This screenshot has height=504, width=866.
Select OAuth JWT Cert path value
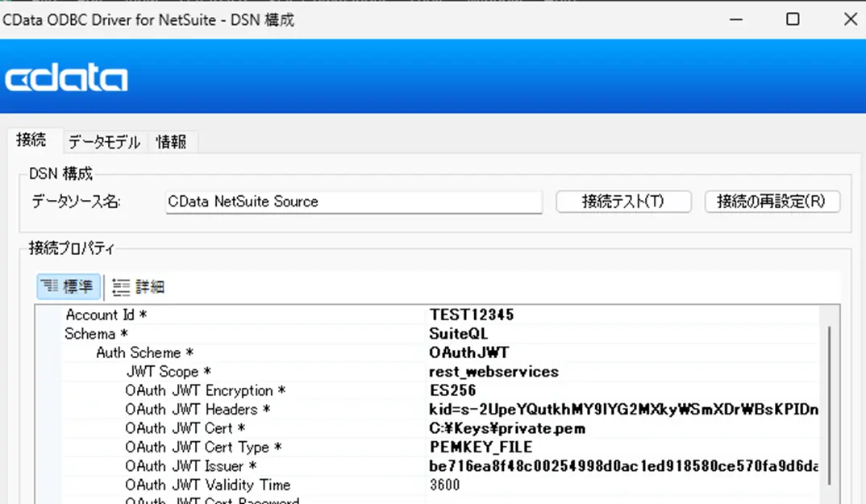(507, 428)
